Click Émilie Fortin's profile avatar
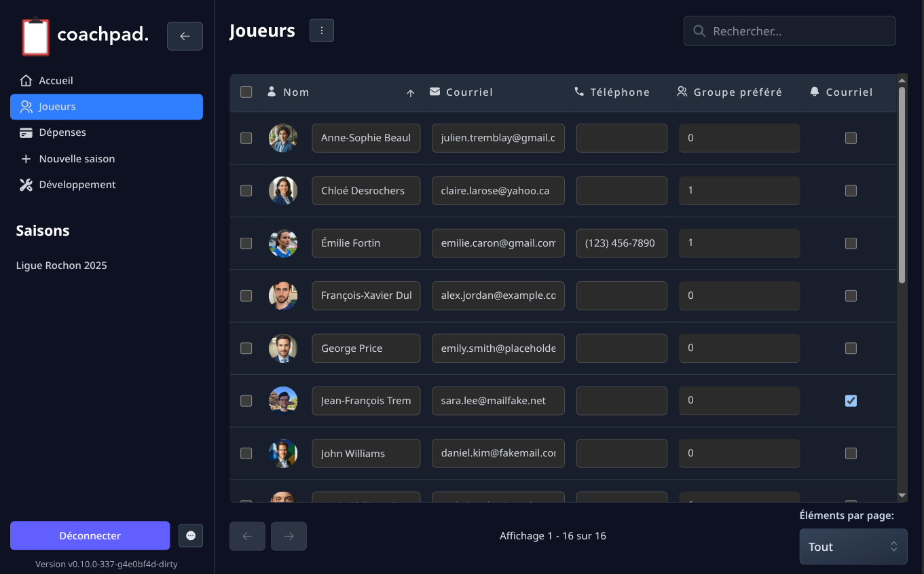The width and height of the screenshot is (924, 574). (x=283, y=243)
